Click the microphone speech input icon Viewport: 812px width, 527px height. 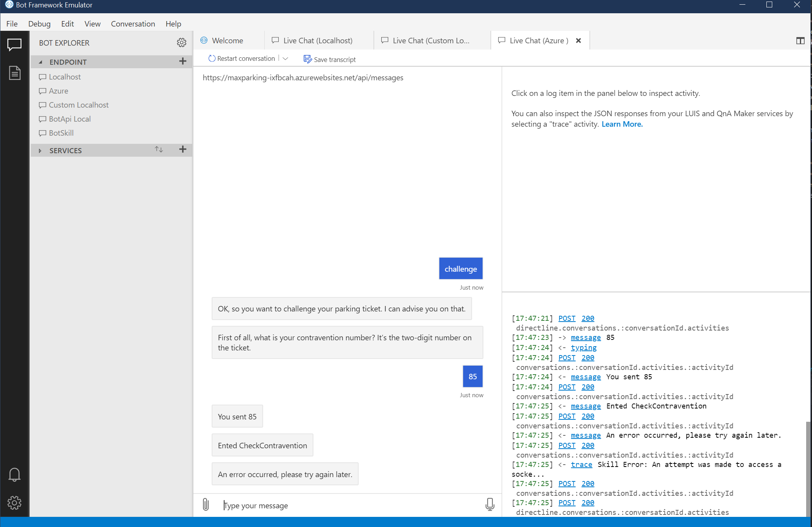click(490, 504)
